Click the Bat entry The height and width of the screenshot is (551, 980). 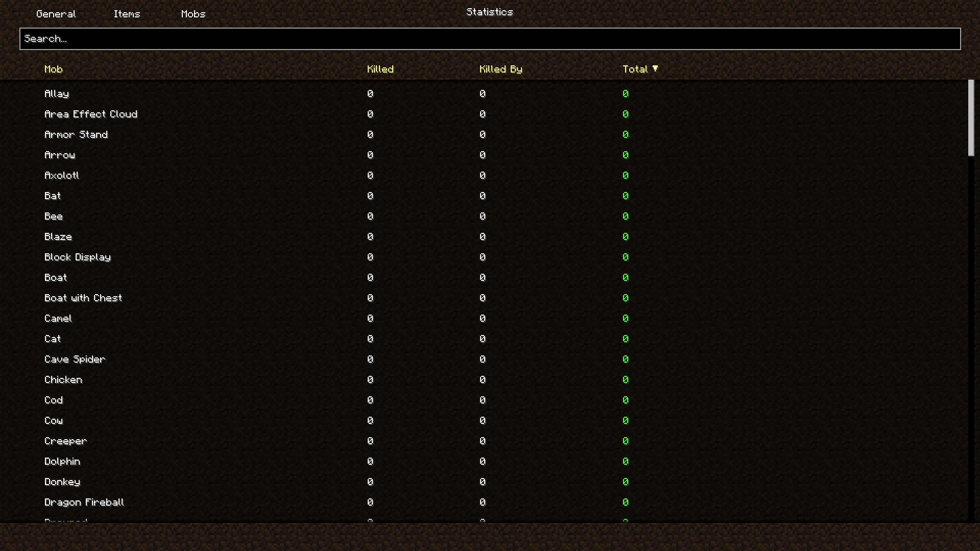pyautogui.click(x=52, y=196)
